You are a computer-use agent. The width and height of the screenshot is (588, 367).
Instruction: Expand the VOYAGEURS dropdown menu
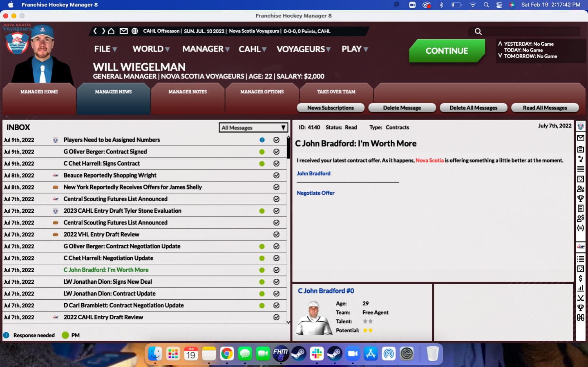(304, 49)
